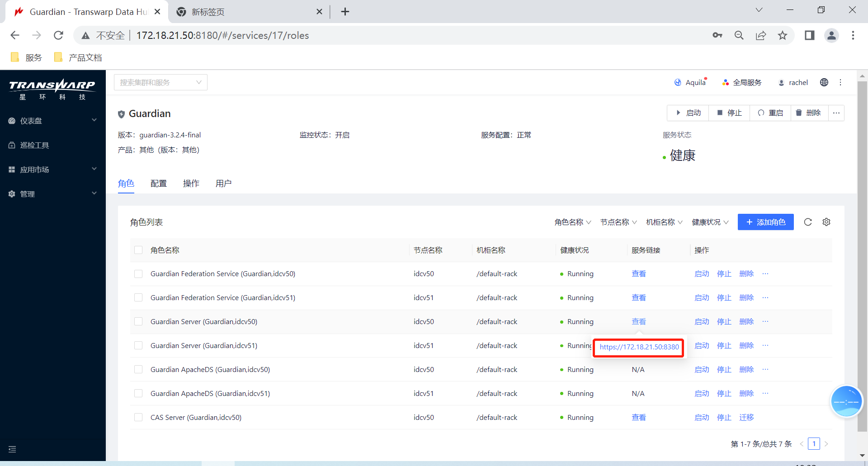Open the 产品文档 bookmarks folder

78,57
